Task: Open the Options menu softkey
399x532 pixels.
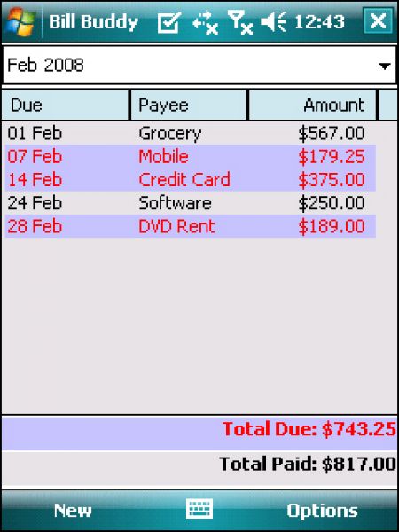Action: pos(322,511)
